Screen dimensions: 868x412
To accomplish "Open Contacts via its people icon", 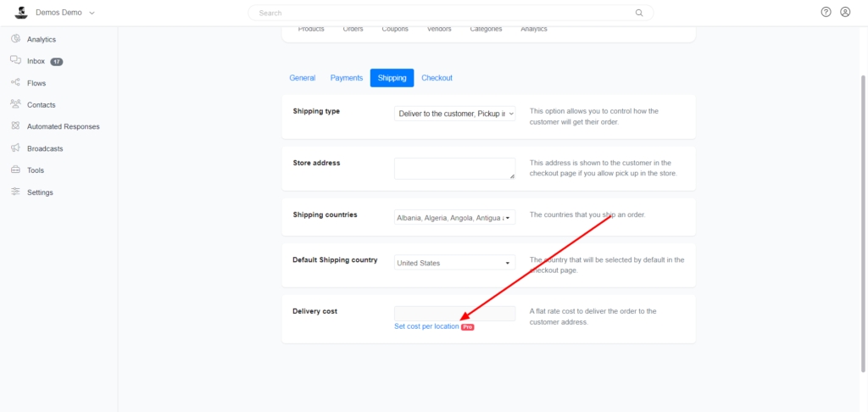I will pos(15,104).
